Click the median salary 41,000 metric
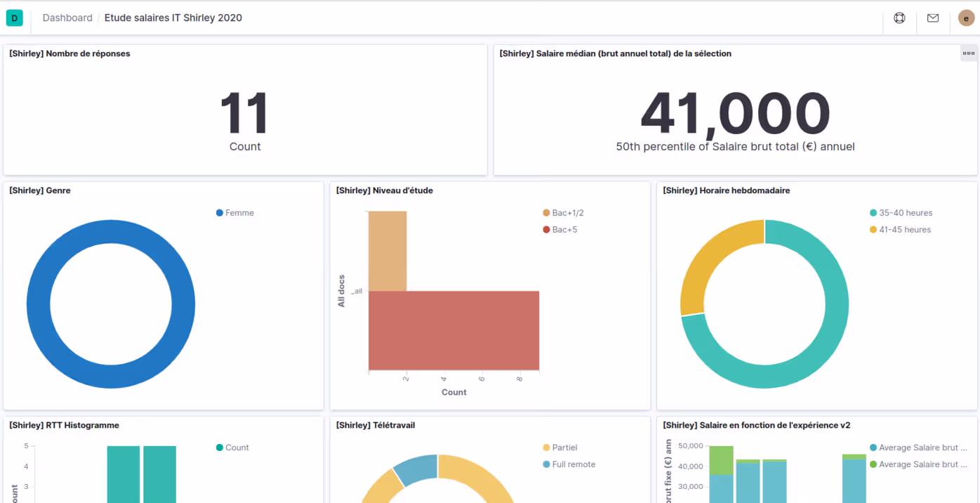Viewport: 980px width, 503px height. pos(735,114)
